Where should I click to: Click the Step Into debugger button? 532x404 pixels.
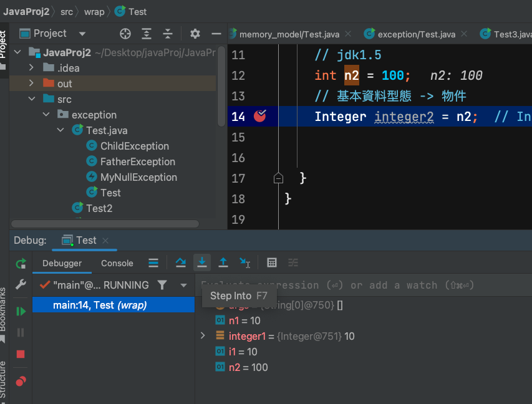pyautogui.click(x=202, y=262)
